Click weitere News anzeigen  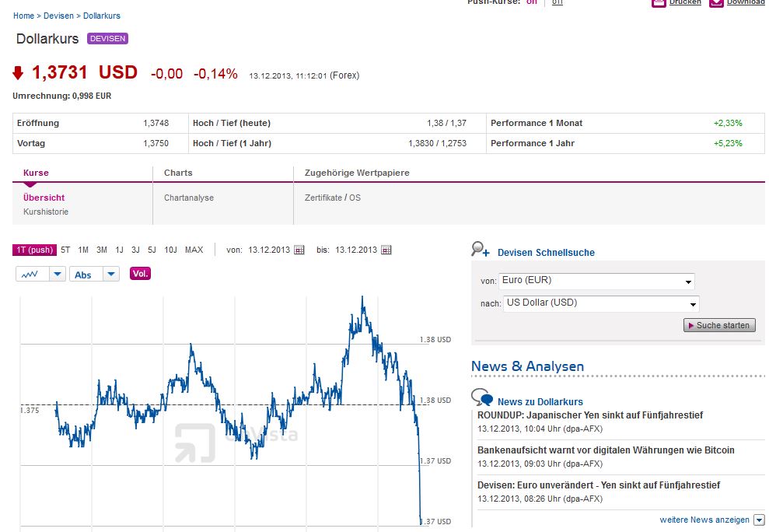[704, 520]
